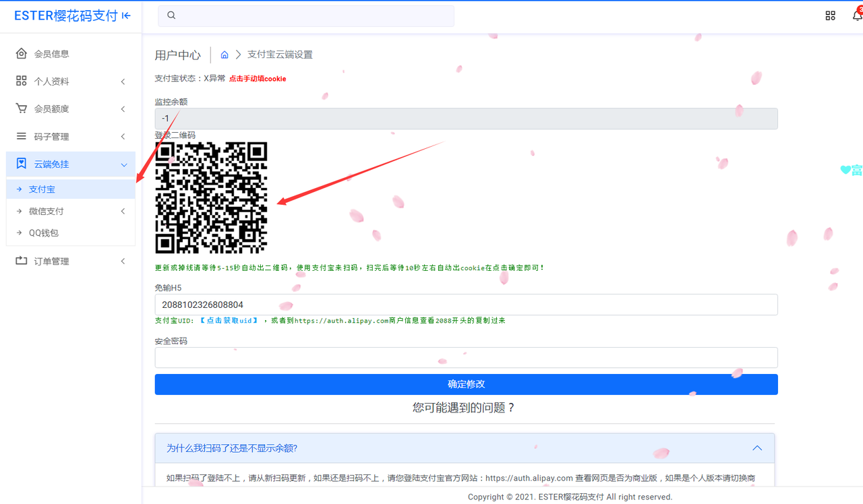Click the home icon in breadcrumb

tap(225, 55)
